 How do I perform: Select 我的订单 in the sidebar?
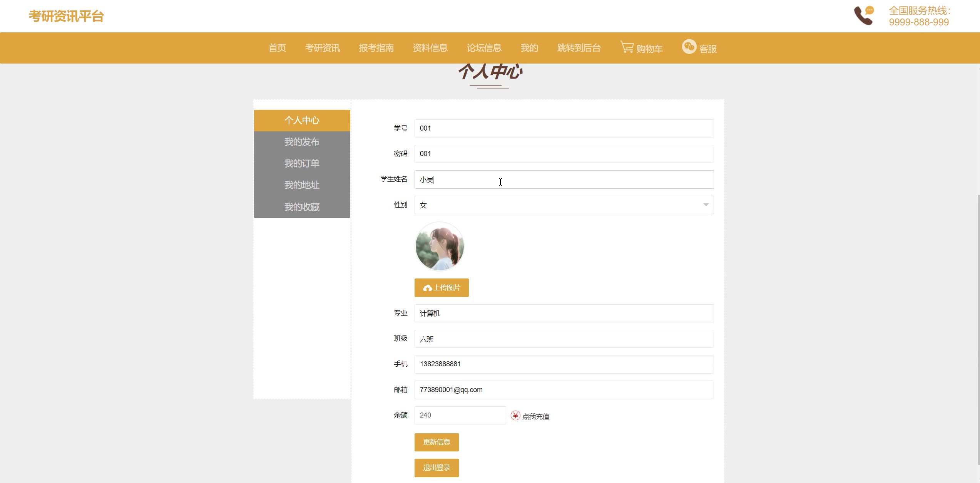click(302, 163)
